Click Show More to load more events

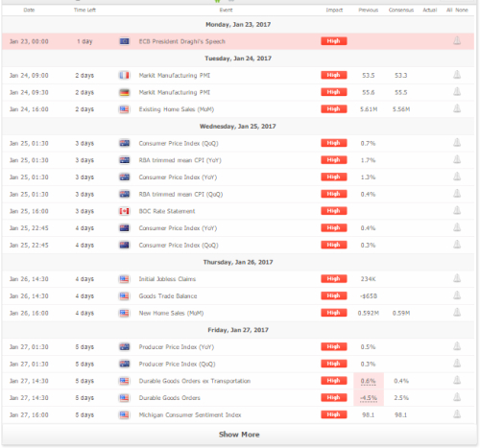(x=239, y=435)
